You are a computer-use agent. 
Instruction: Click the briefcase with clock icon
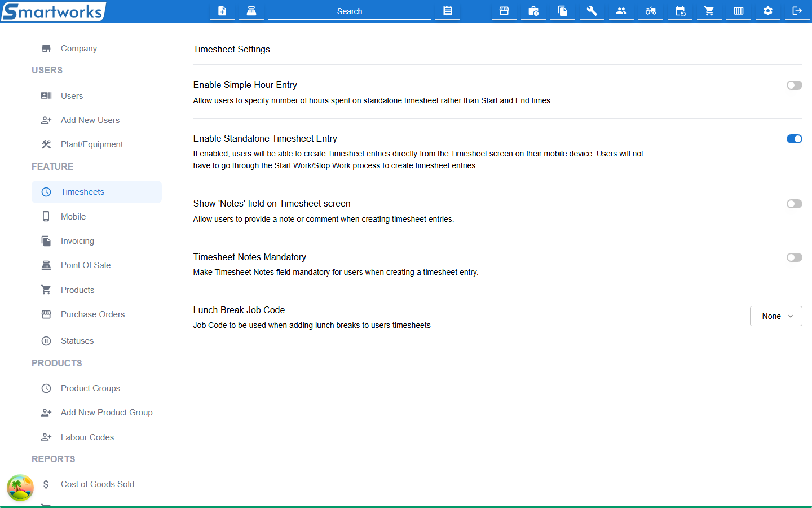click(533, 11)
